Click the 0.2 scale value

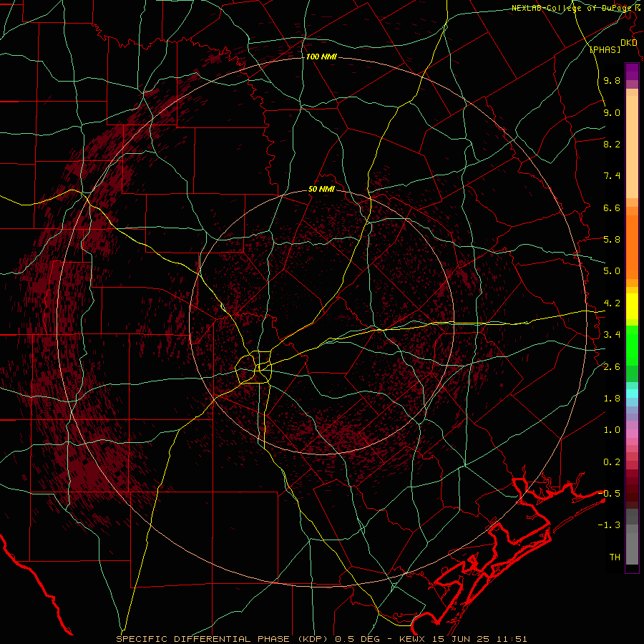(x=612, y=462)
